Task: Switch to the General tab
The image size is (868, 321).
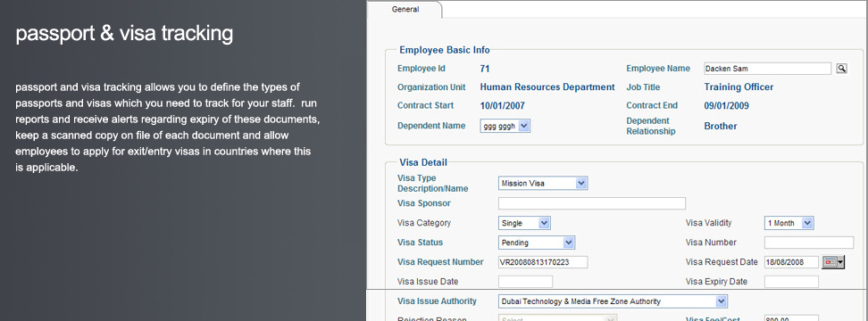Action: coord(405,10)
